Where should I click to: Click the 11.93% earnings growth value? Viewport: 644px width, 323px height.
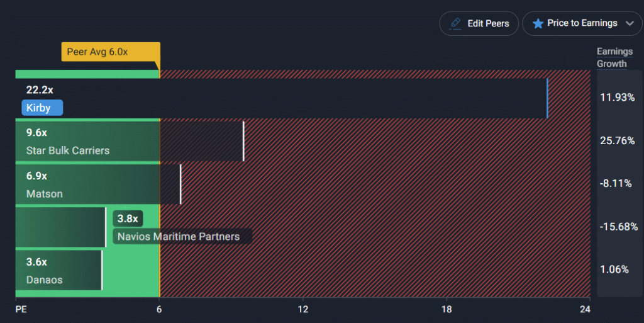click(618, 98)
